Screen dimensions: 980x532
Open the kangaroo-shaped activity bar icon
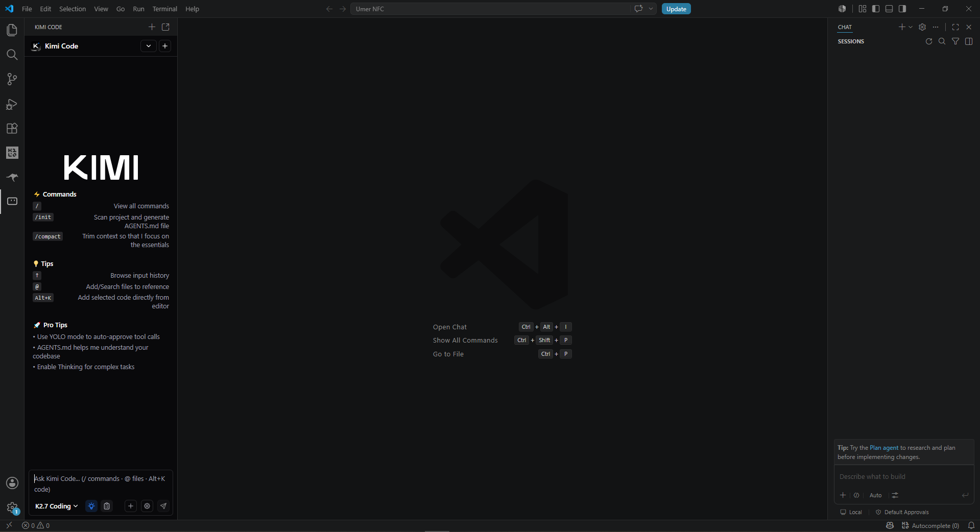pyautogui.click(x=12, y=177)
